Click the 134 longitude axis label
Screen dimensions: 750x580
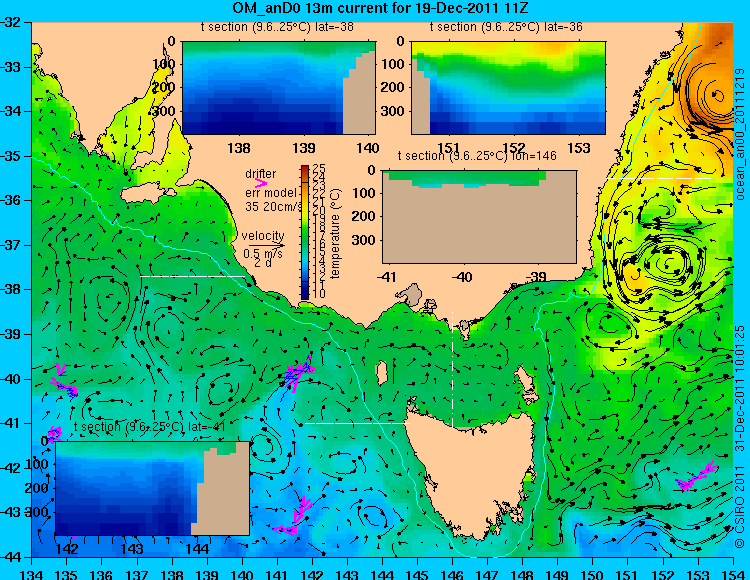pyautogui.click(x=32, y=574)
